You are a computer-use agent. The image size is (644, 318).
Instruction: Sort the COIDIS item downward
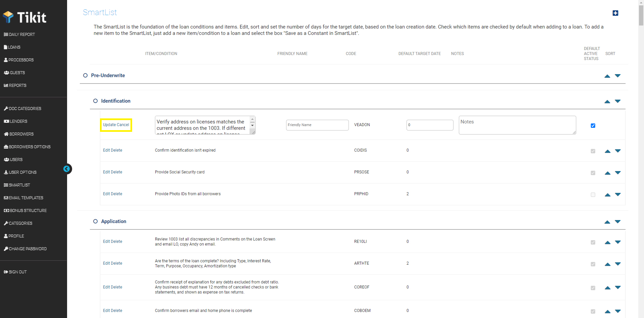coord(618,151)
